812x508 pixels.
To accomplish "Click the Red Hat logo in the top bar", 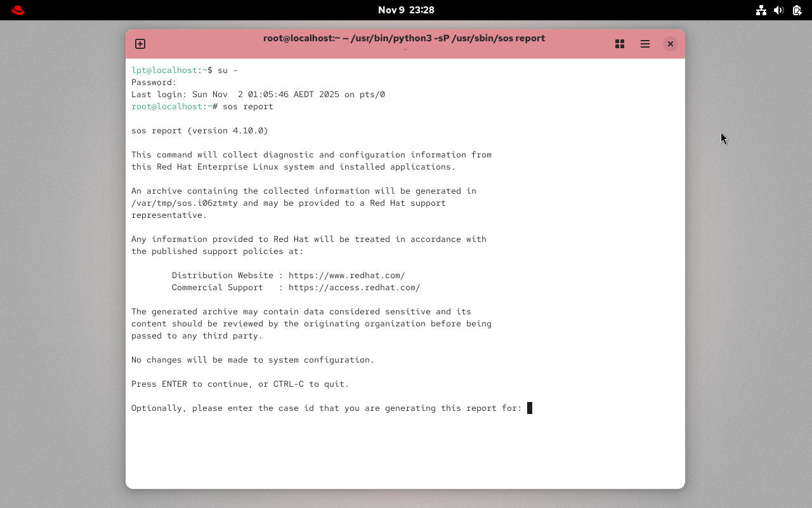I will [17, 10].
